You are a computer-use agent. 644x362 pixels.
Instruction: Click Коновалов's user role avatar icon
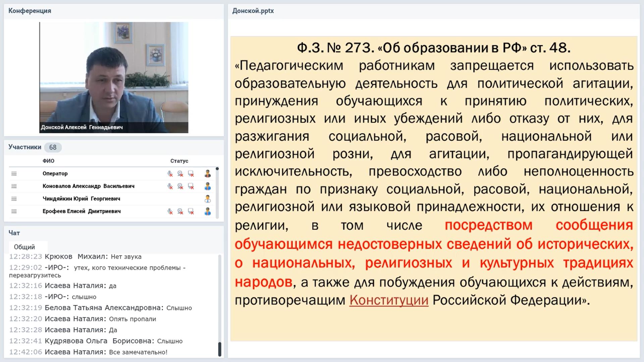(208, 186)
